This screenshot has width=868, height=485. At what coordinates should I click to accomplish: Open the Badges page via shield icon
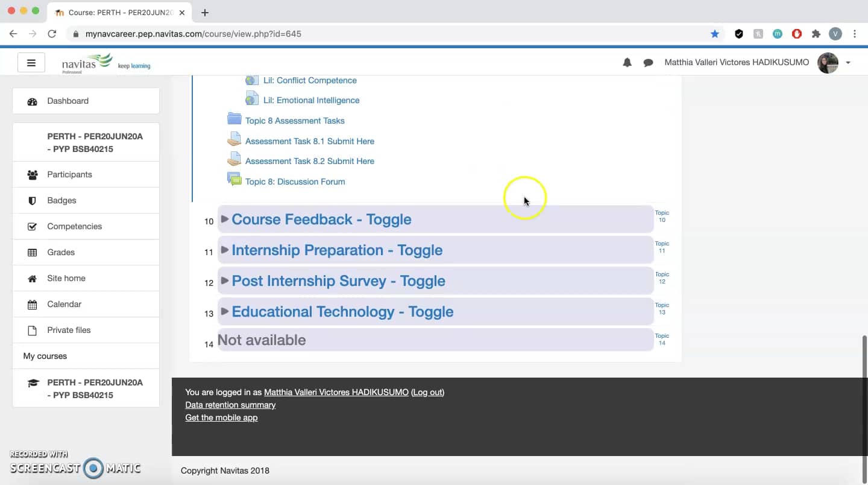click(x=32, y=200)
